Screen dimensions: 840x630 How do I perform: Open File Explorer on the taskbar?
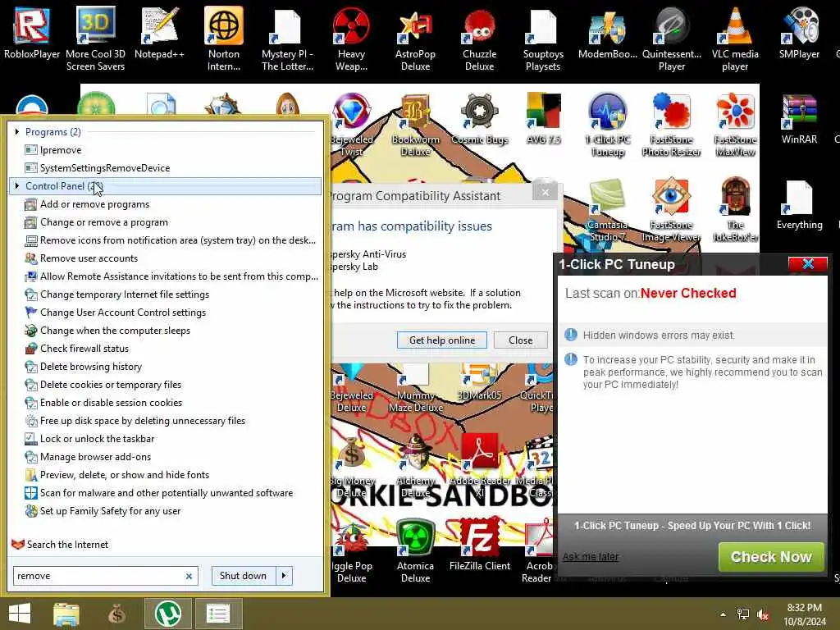(66, 614)
